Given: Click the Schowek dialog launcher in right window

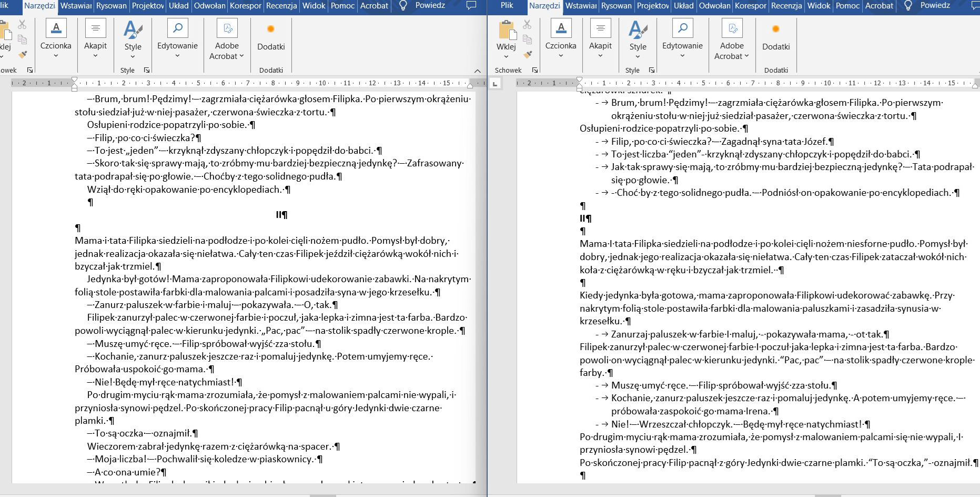Looking at the screenshot, I should point(535,70).
